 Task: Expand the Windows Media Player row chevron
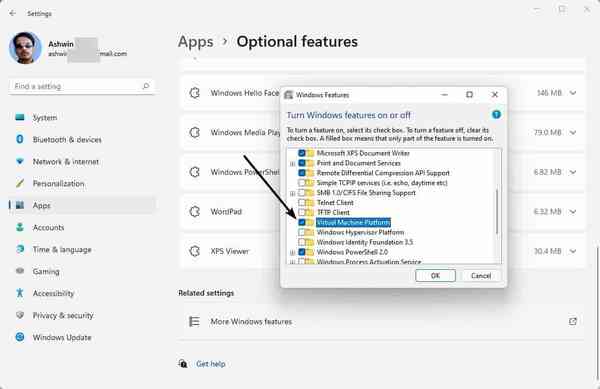click(573, 132)
